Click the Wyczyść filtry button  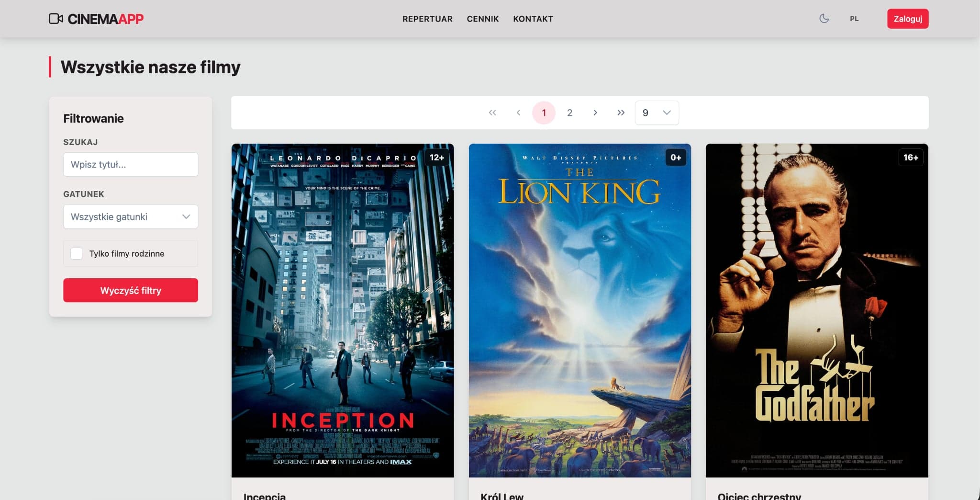click(130, 290)
